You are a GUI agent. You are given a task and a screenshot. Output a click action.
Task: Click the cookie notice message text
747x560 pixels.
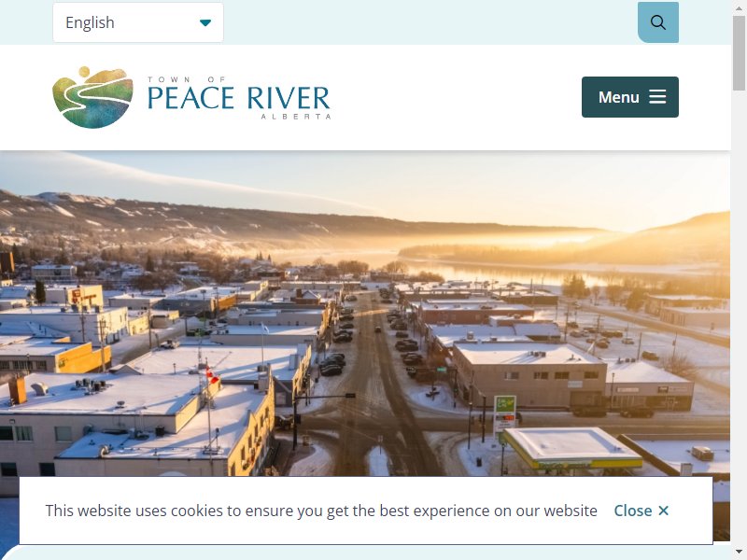coord(321,511)
